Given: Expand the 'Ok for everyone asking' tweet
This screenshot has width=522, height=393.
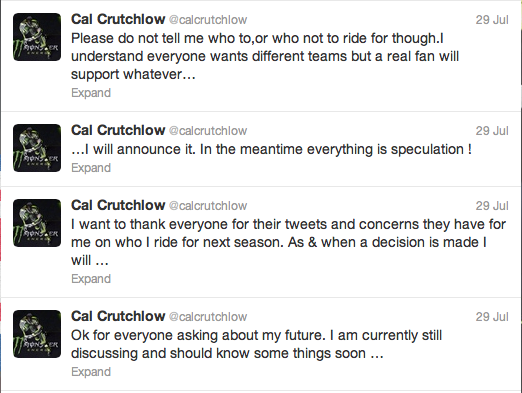Looking at the screenshot, I should 91,372.
